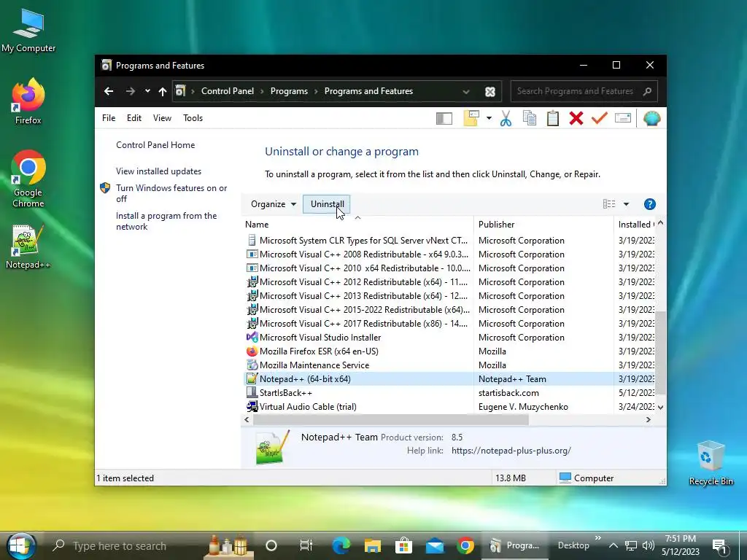Click the notepad-plus-plus.org help link
The height and width of the screenshot is (560, 747).
[x=511, y=451]
